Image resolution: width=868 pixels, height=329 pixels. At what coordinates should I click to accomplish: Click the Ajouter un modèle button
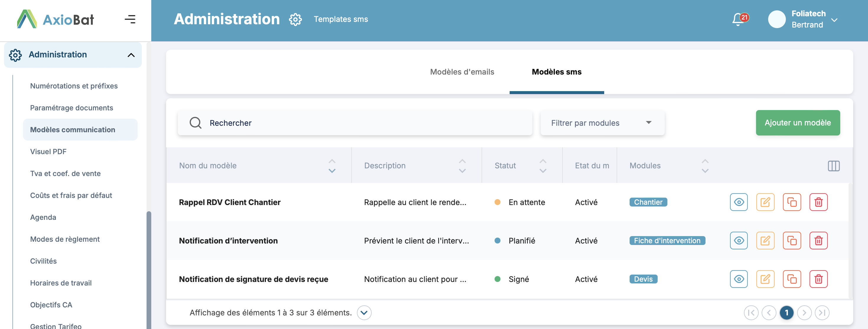coord(798,123)
